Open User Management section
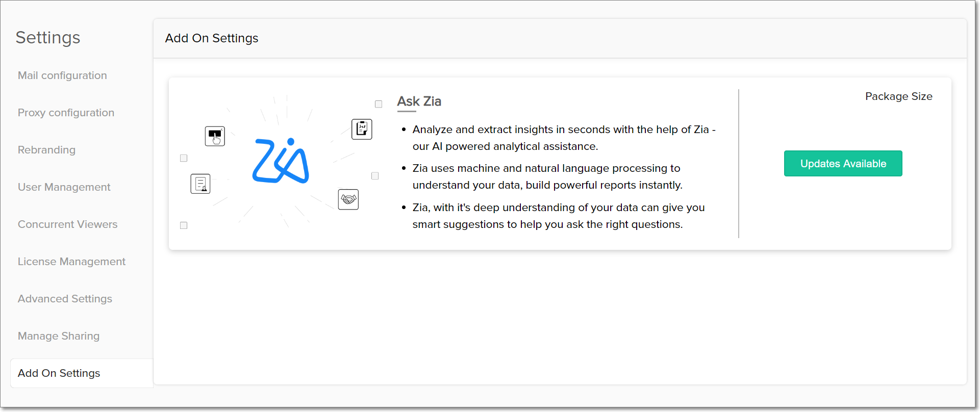The image size is (980, 412). (64, 187)
